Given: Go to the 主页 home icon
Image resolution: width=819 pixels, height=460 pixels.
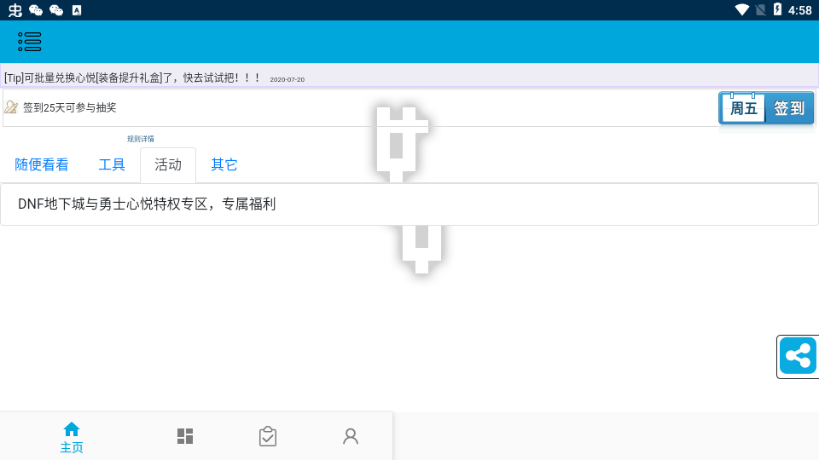Looking at the screenshot, I should [71, 437].
